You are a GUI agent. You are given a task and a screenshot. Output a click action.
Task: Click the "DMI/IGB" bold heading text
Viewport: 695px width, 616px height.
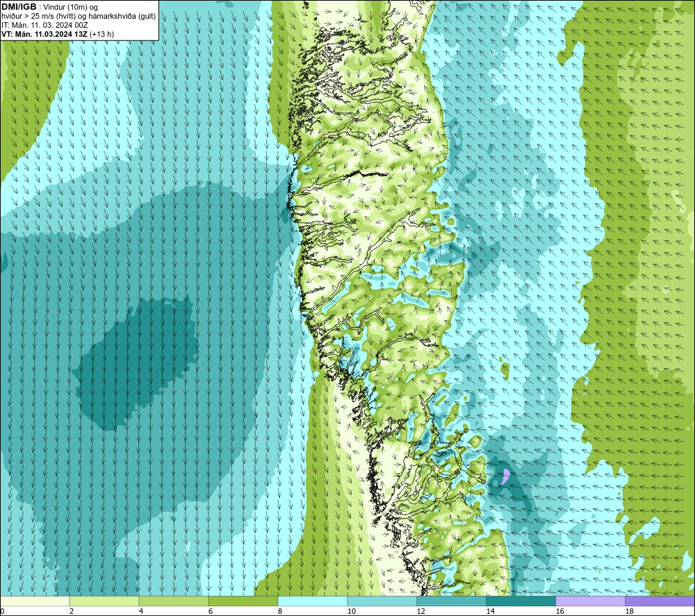tap(19, 7)
